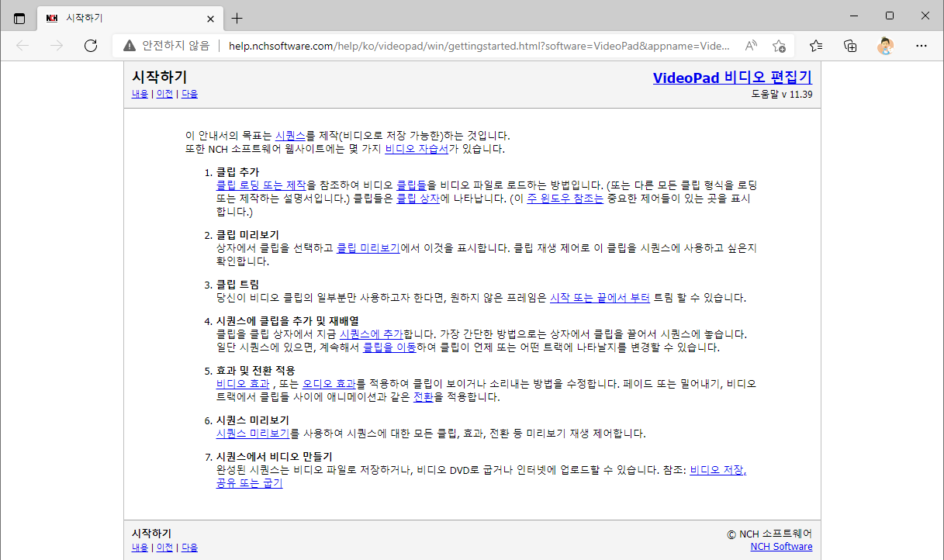944x560 pixels.
Task: Open the browser Settings and more menu
Action: tap(921, 46)
